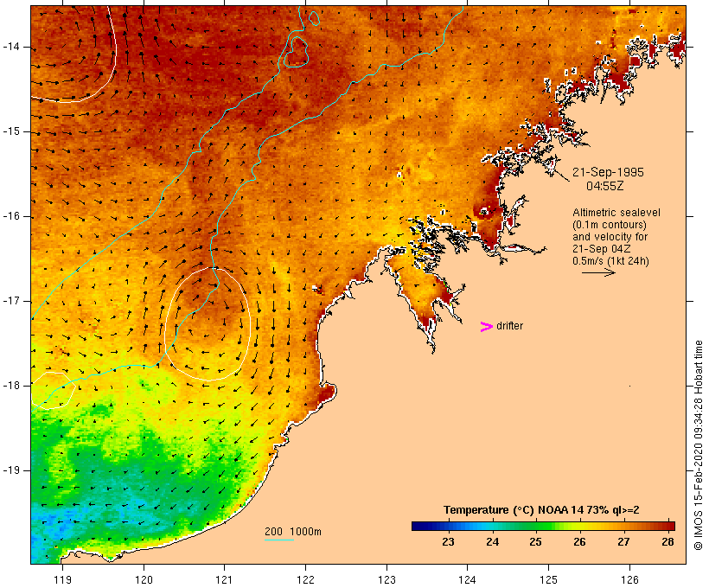This screenshot has width=709, height=588.
Task: Click the time label 04:55Z
Action: (605, 186)
